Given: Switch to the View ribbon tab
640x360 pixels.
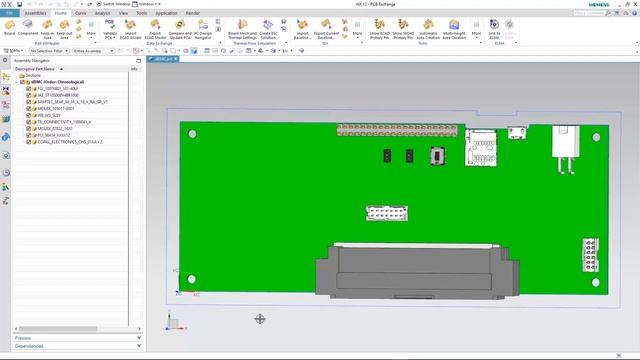Looking at the screenshot, I should (123, 13).
